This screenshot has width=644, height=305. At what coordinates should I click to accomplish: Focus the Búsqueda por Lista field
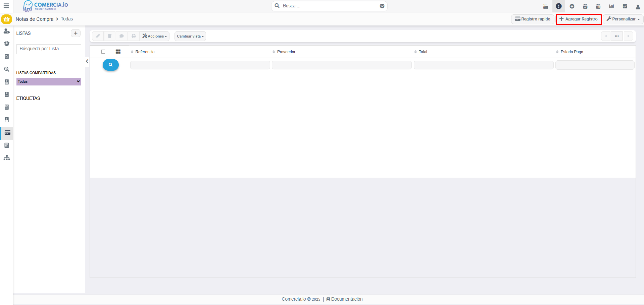pos(49,49)
